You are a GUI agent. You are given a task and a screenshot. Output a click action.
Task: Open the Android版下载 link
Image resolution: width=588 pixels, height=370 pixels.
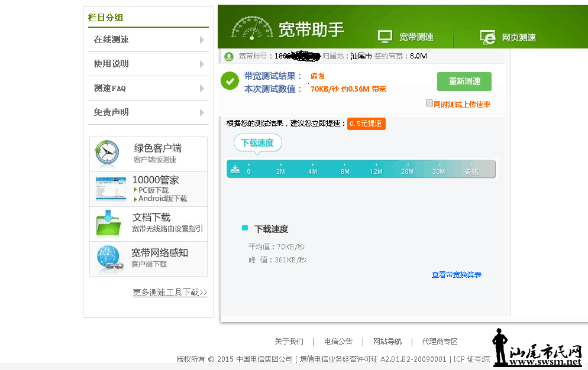coord(163,199)
